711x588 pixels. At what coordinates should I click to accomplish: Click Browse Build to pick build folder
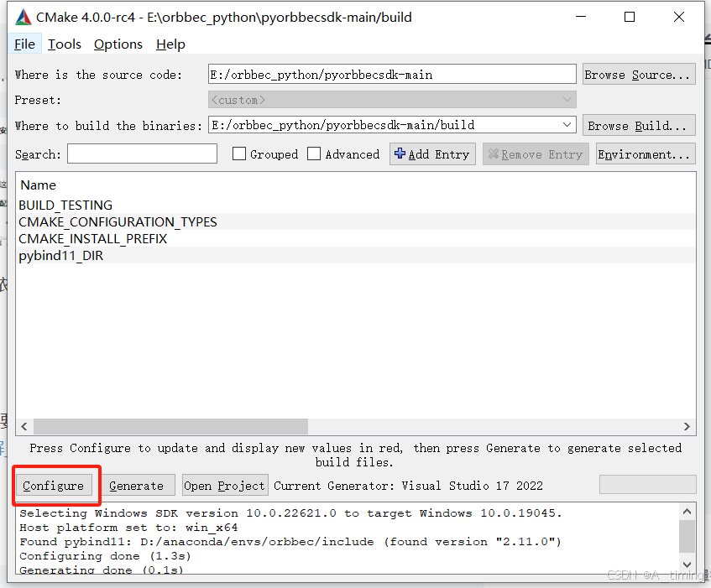point(639,125)
